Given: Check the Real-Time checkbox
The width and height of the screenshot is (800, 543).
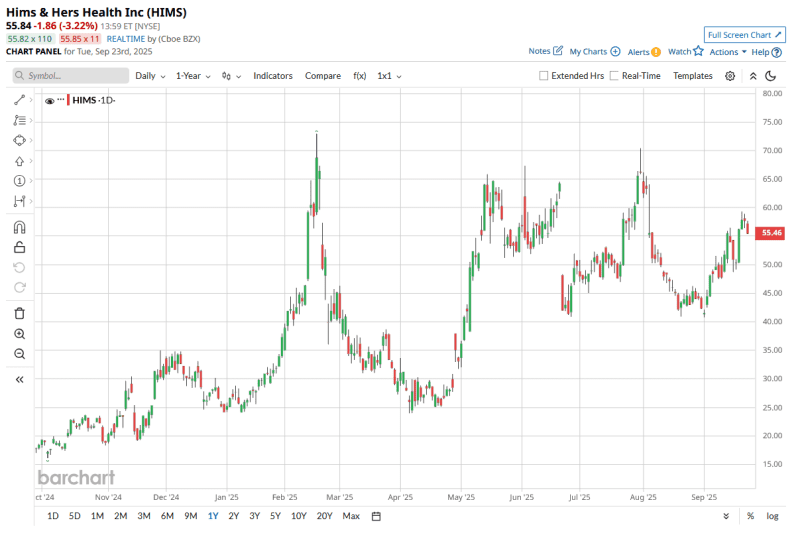Looking at the screenshot, I should pos(614,76).
